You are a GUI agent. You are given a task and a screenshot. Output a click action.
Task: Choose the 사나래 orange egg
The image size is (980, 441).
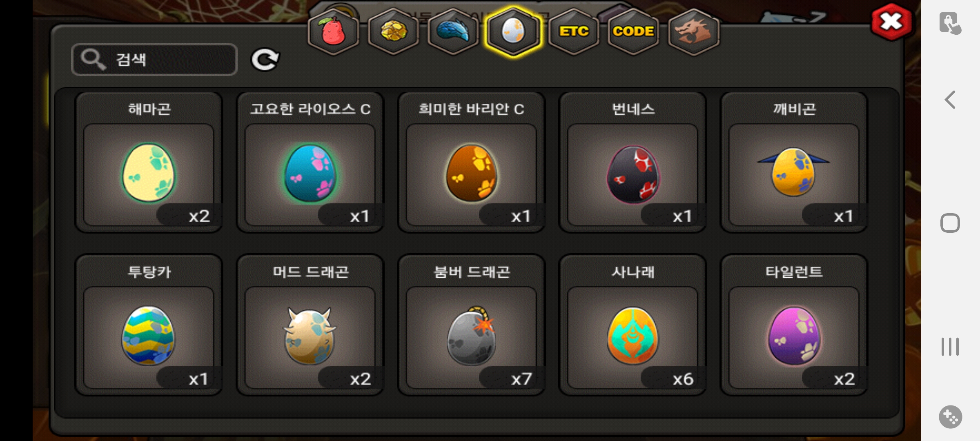point(633,325)
